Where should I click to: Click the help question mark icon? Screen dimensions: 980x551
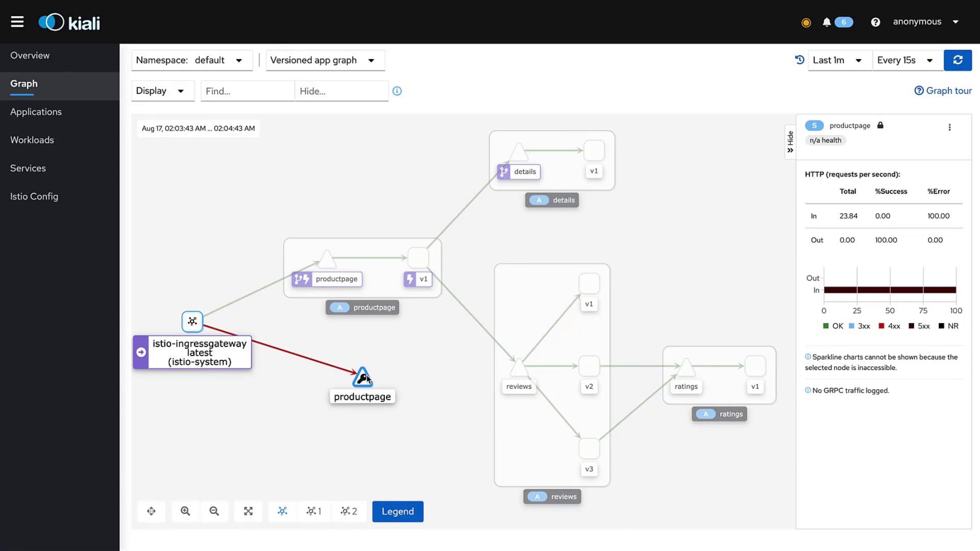(875, 22)
